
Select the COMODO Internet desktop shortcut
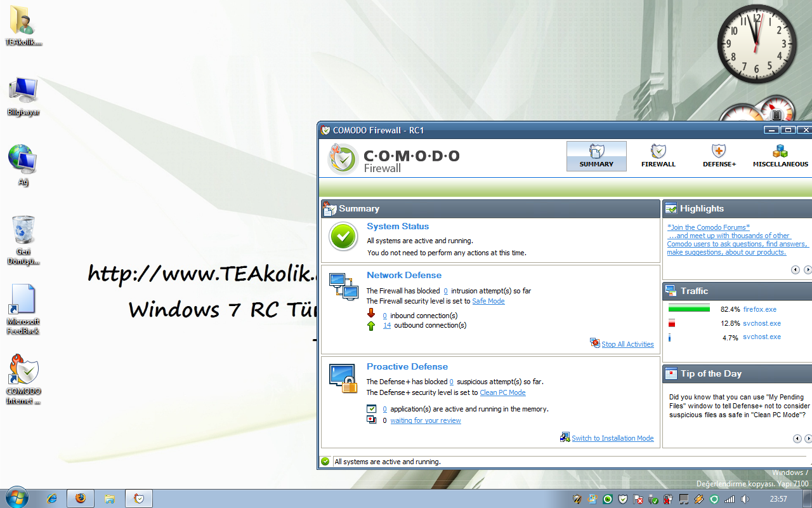23,379
